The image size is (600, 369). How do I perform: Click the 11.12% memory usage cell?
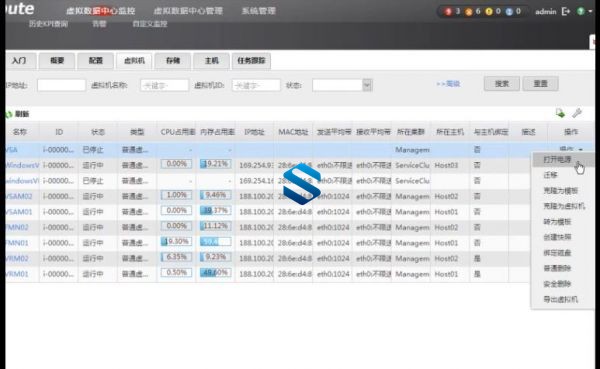coord(215,226)
